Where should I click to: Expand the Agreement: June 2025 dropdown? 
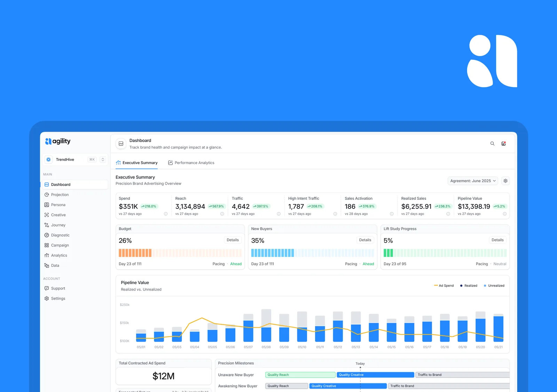[473, 181]
